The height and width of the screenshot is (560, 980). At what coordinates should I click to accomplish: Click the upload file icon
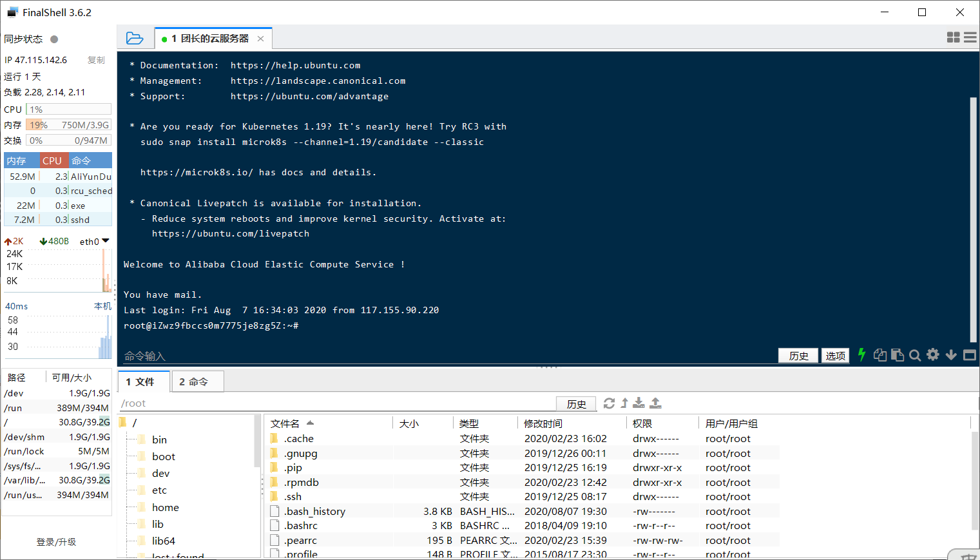click(655, 403)
